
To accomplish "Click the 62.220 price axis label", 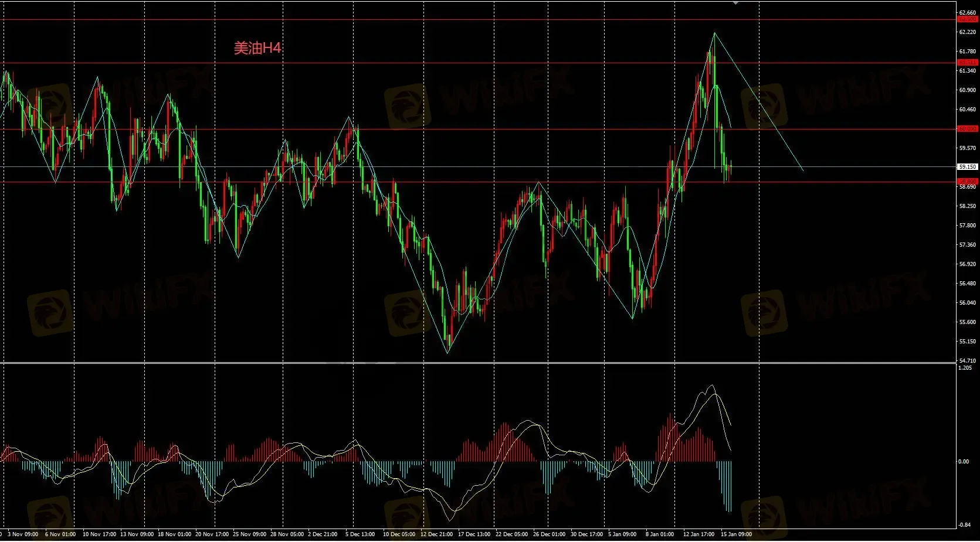I will tap(967, 32).
